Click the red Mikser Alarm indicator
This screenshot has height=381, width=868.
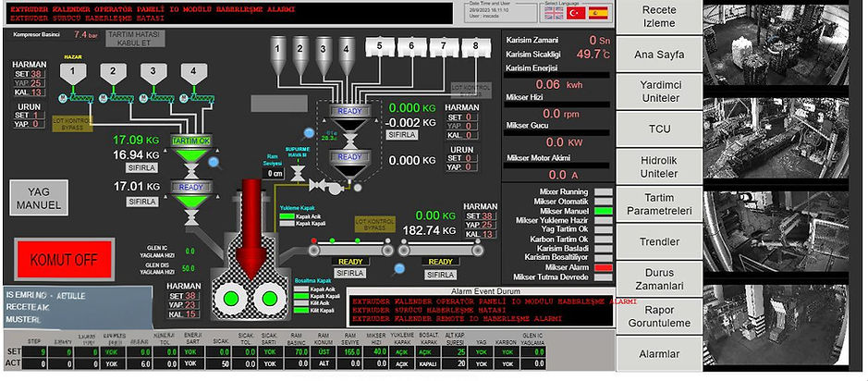point(603,266)
